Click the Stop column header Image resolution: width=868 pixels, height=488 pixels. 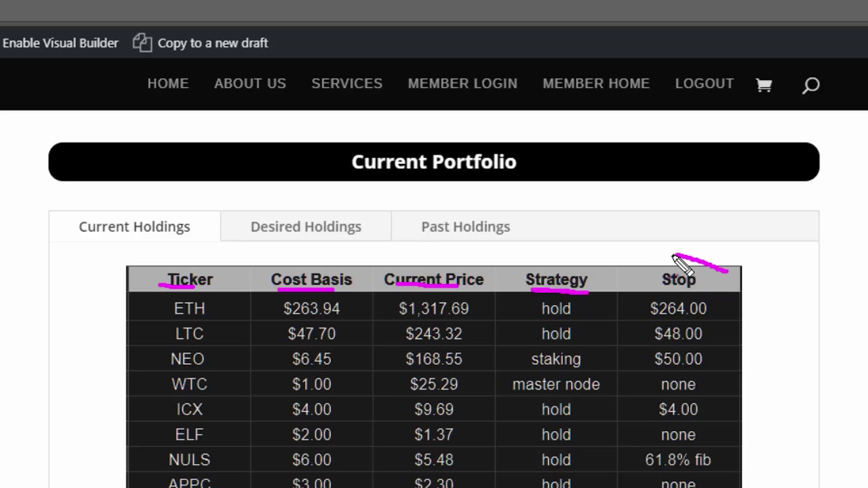point(679,279)
